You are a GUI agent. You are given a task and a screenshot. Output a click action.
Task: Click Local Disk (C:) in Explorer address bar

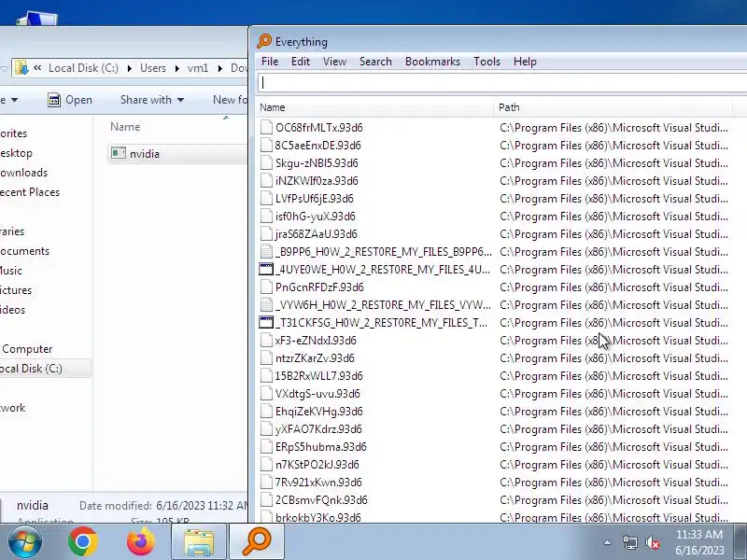83,68
